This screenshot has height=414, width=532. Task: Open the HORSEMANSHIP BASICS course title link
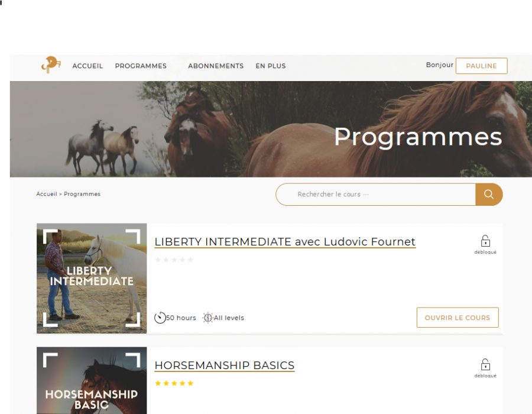(x=225, y=366)
